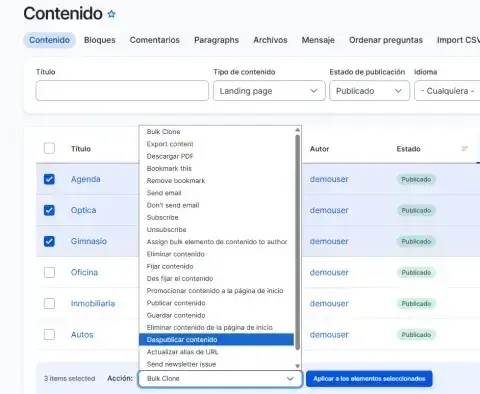
Task: Choose Guardar contenido action
Action: (x=216, y=315)
